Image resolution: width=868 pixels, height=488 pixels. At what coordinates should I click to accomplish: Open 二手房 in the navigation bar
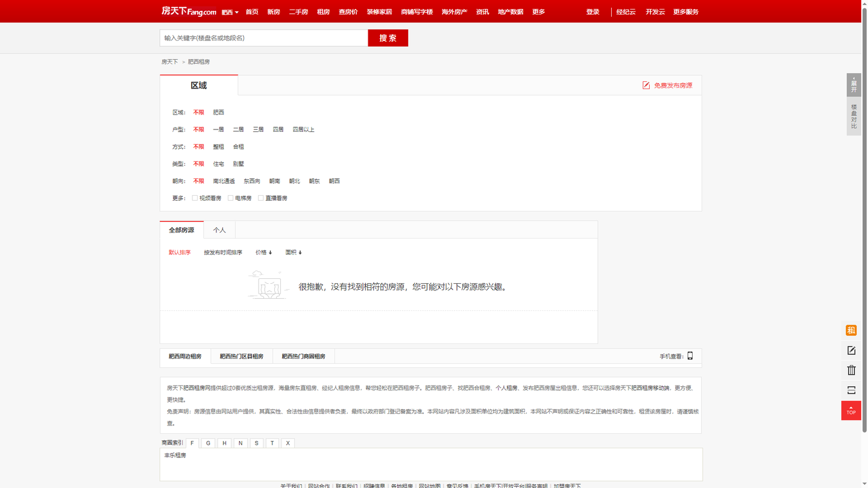coord(298,12)
